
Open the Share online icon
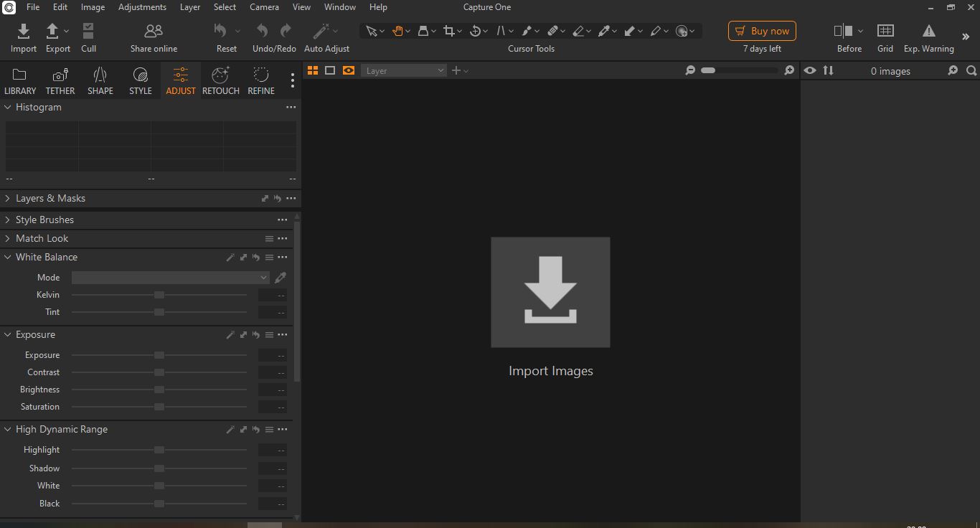pos(154,32)
